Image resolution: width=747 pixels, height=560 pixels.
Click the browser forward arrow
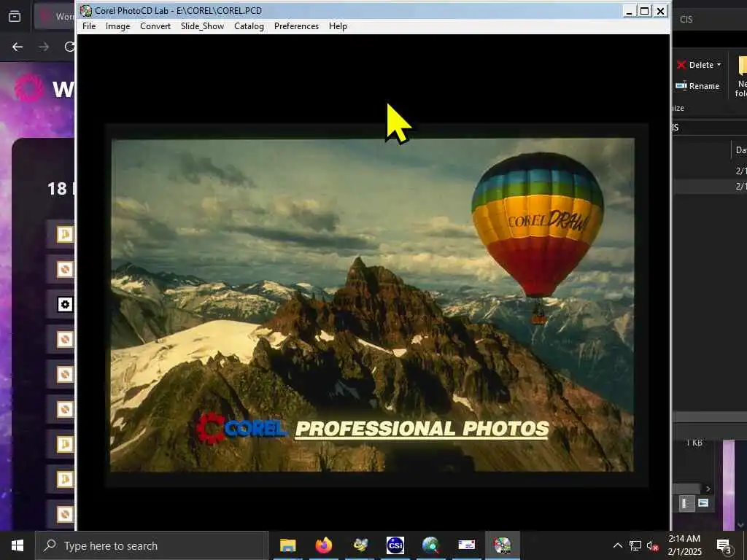44,47
